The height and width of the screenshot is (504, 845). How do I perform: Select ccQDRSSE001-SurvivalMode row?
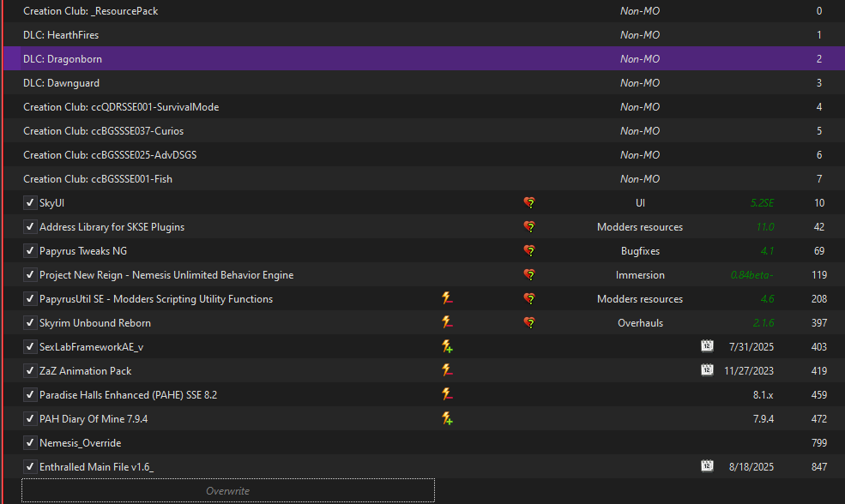point(424,106)
